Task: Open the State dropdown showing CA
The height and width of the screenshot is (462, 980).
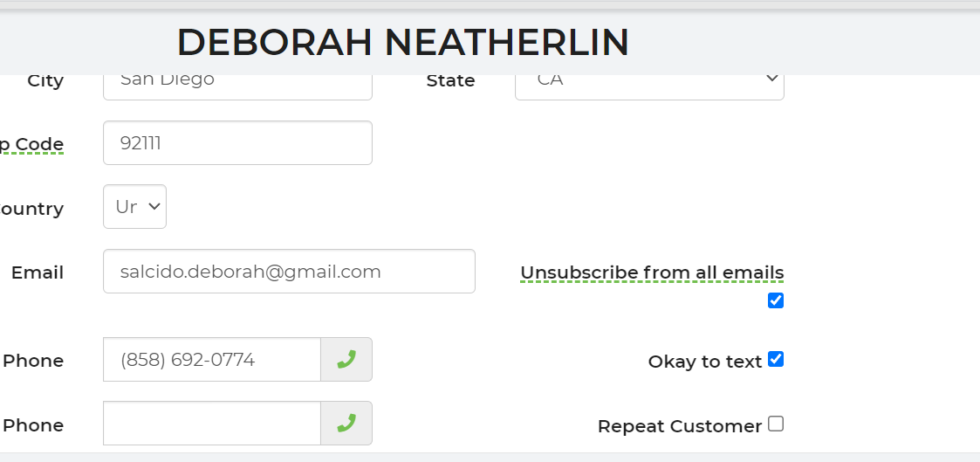Action: coord(649,79)
